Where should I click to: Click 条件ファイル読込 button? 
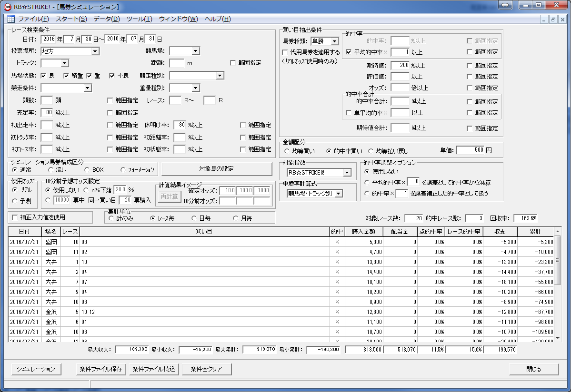pyautogui.click(x=154, y=369)
